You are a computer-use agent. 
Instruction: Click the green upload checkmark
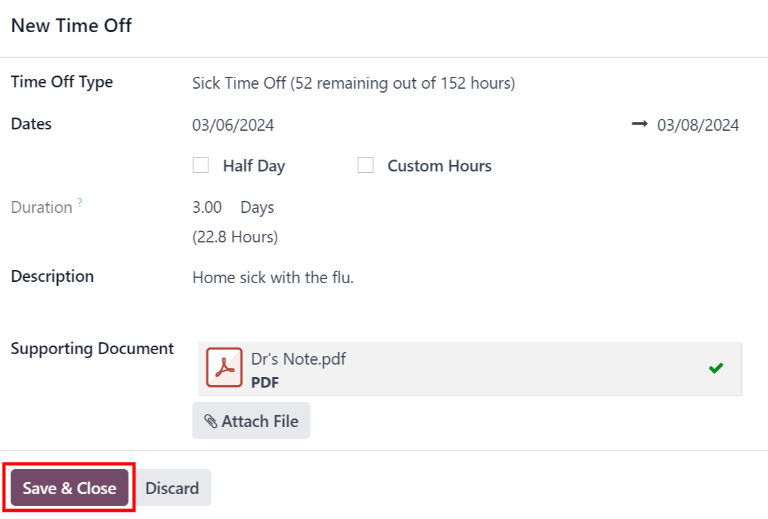pyautogui.click(x=716, y=368)
